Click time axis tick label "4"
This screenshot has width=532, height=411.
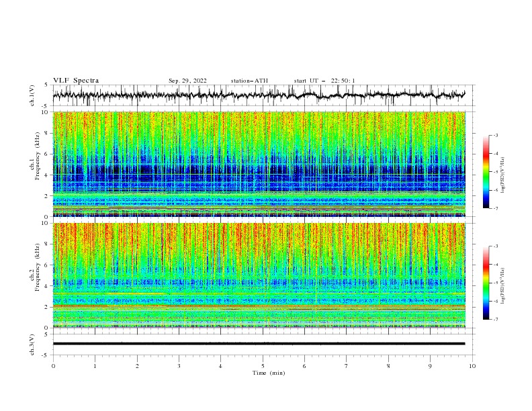pos(220,366)
